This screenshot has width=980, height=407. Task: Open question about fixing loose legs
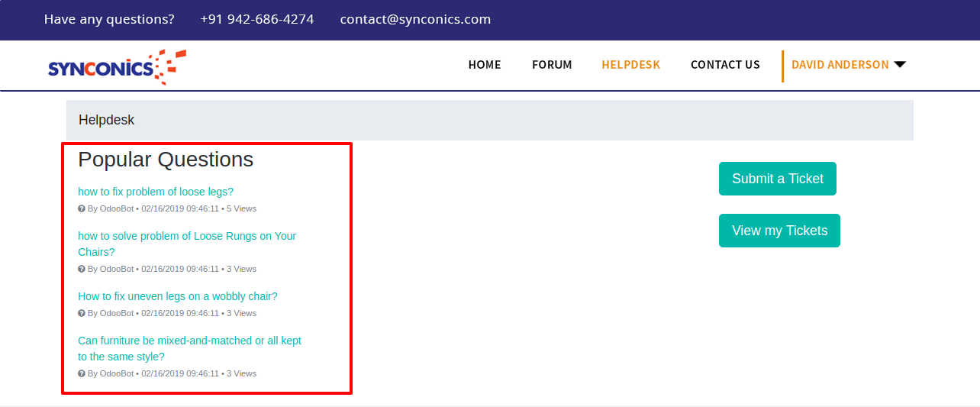[156, 192]
